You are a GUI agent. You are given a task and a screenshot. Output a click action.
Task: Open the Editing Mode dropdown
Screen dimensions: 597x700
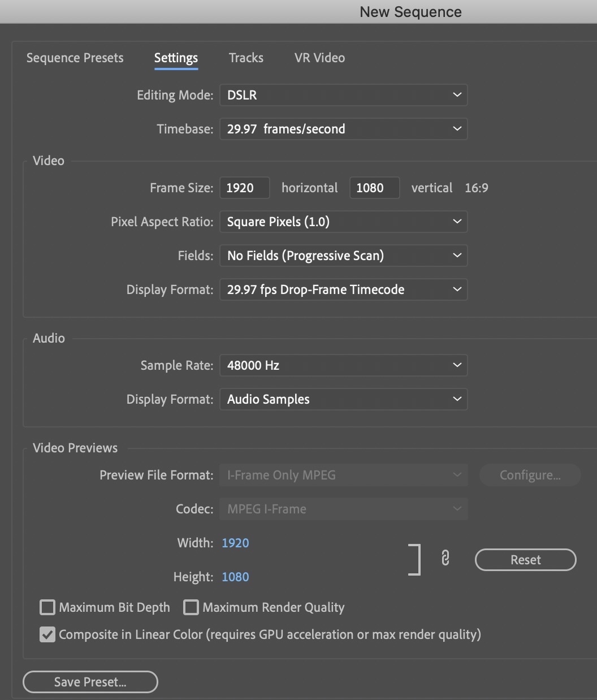pyautogui.click(x=344, y=95)
